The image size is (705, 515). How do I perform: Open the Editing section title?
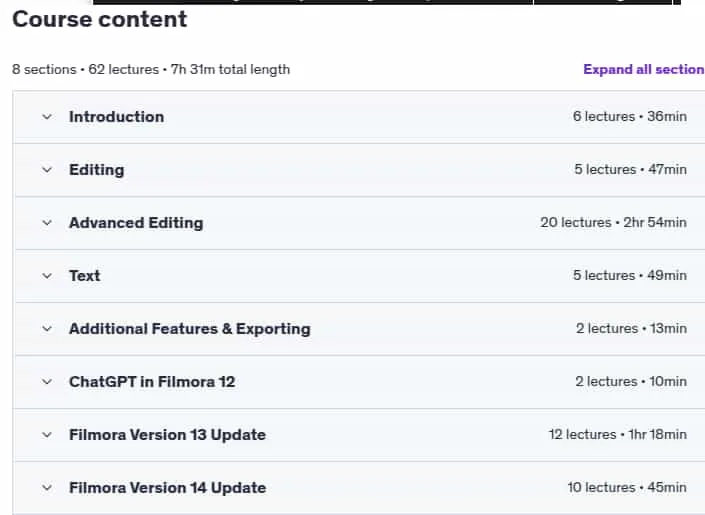click(97, 170)
